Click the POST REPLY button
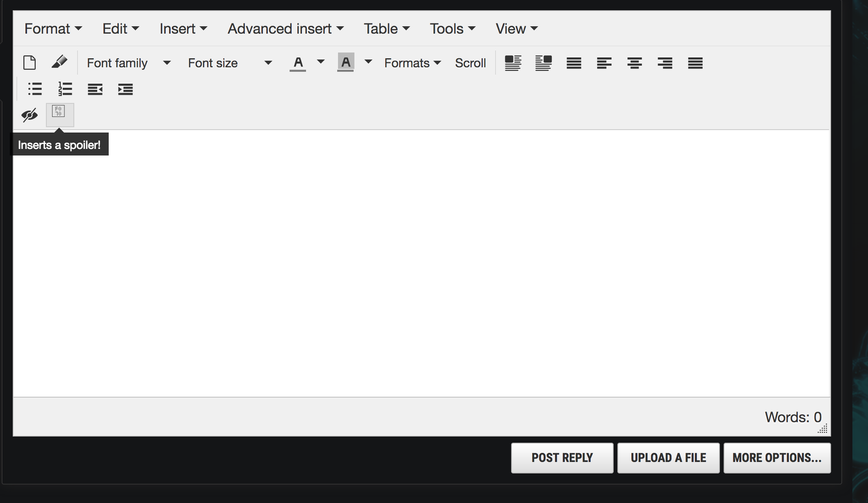Image resolution: width=868 pixels, height=503 pixels. click(562, 457)
